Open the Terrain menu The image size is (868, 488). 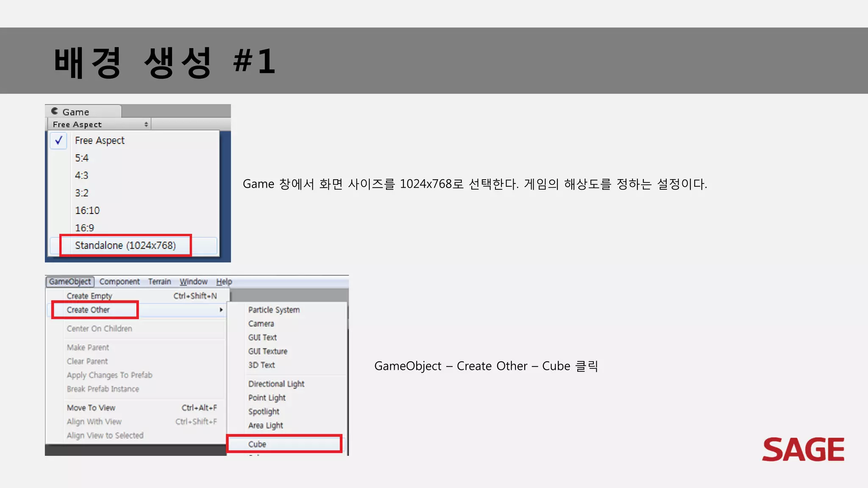(x=159, y=282)
